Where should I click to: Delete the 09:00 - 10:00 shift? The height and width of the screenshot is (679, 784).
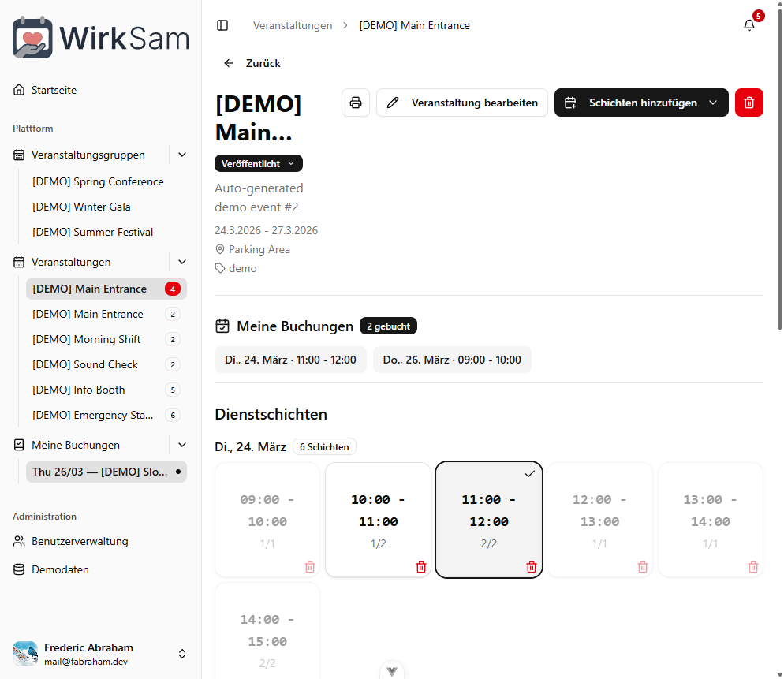click(x=310, y=567)
